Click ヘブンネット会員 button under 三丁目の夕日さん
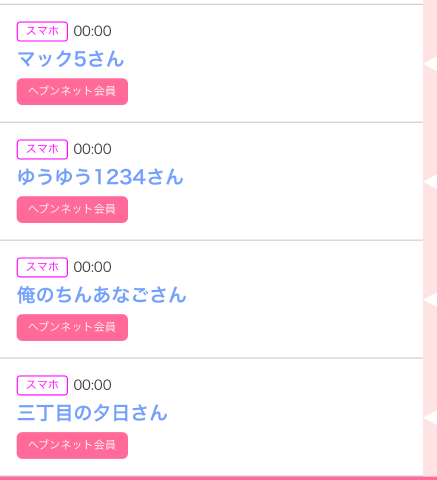The width and height of the screenshot is (437, 480). (72, 446)
